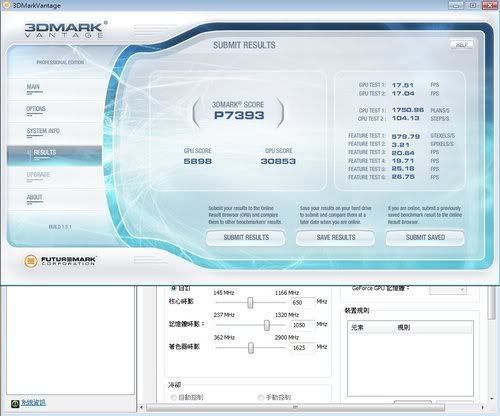Click the left arrow of horizontal scrollbar
The height and width of the screenshot is (416, 500).
tap(141, 407)
